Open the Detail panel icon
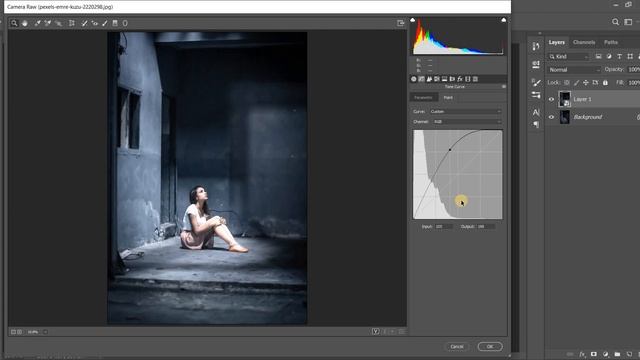Image resolution: width=640 pixels, height=360 pixels. click(429, 79)
